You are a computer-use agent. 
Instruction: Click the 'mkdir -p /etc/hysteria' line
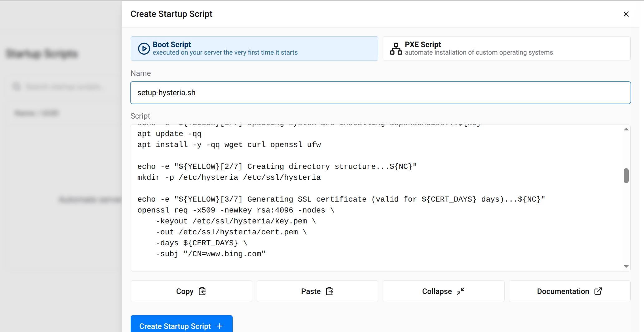coord(229,178)
